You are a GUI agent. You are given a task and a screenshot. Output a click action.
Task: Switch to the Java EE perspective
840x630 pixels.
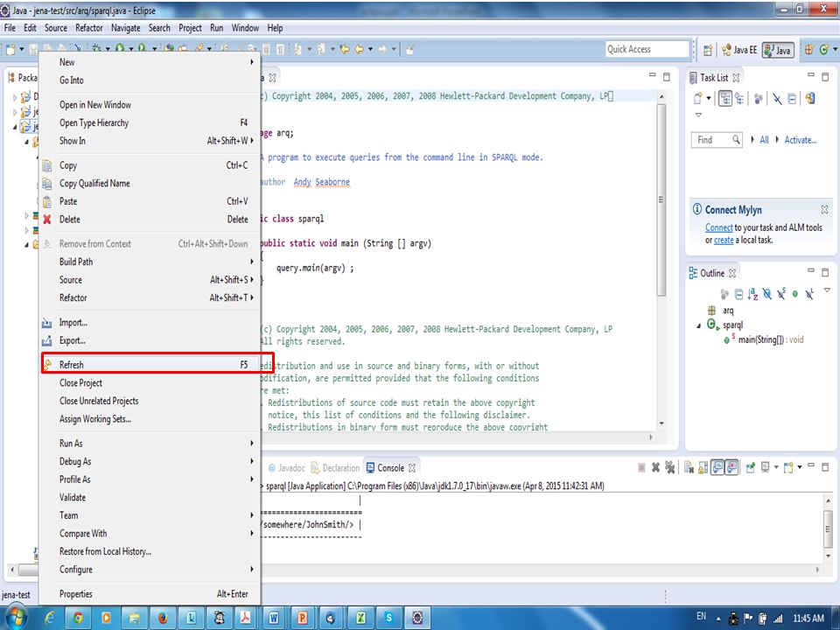pos(739,50)
